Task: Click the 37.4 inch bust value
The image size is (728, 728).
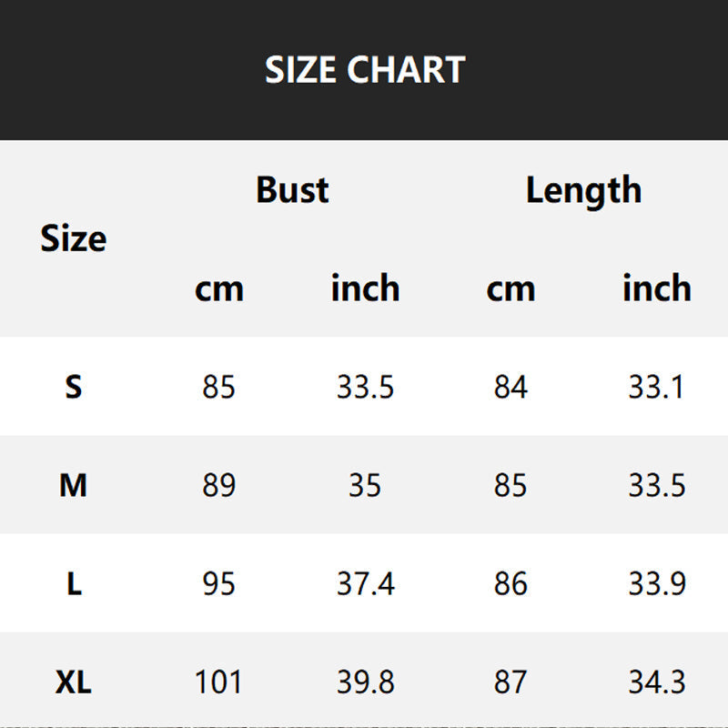Action: [x=366, y=583]
